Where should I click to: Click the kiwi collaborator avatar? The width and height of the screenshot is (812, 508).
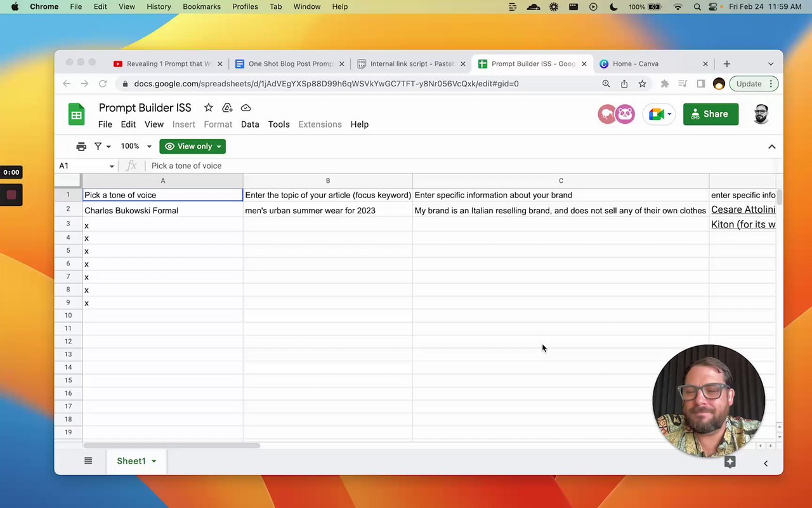(x=607, y=114)
